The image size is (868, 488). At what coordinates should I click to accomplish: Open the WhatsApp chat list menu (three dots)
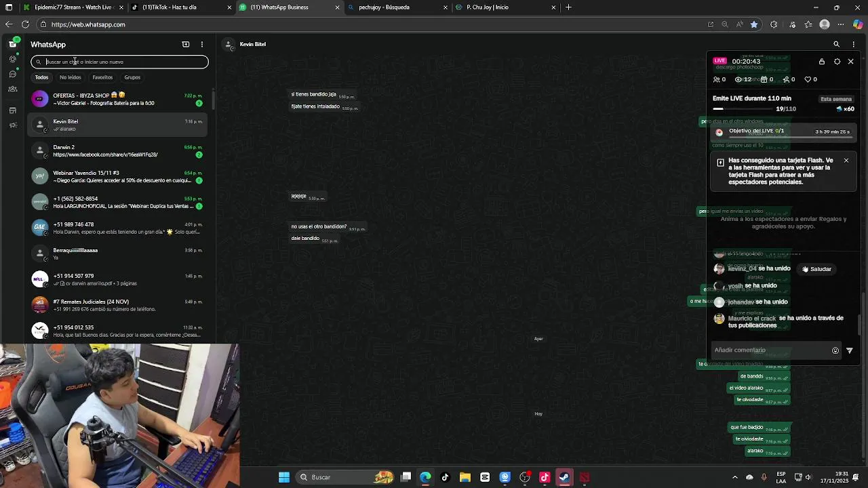pyautogui.click(x=201, y=45)
